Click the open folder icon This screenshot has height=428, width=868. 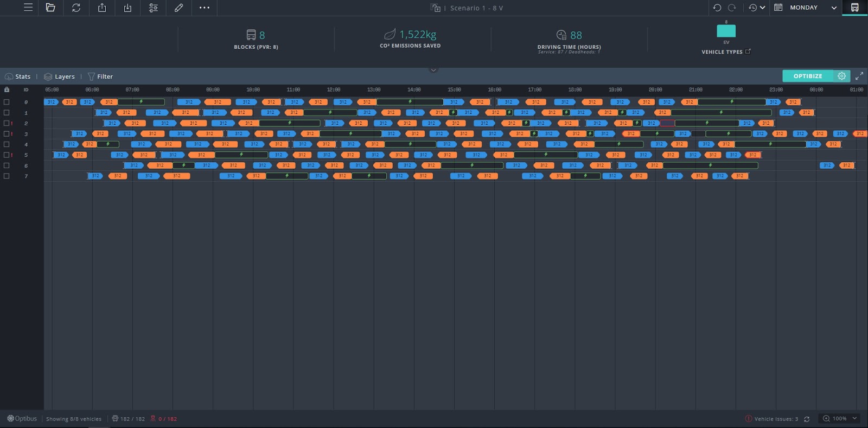point(50,8)
